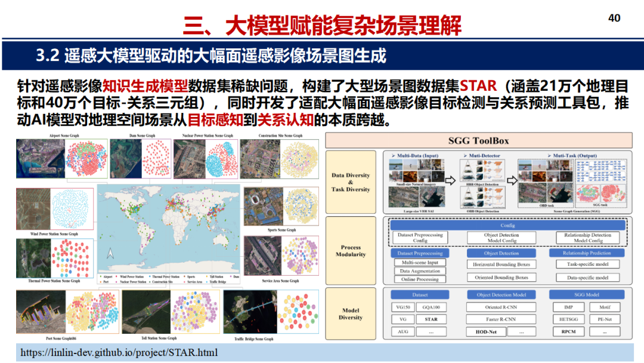The image size is (644, 363).
Task: Select the red slide title 三、大模型赋能复杂场景理解
Action: click(x=323, y=26)
